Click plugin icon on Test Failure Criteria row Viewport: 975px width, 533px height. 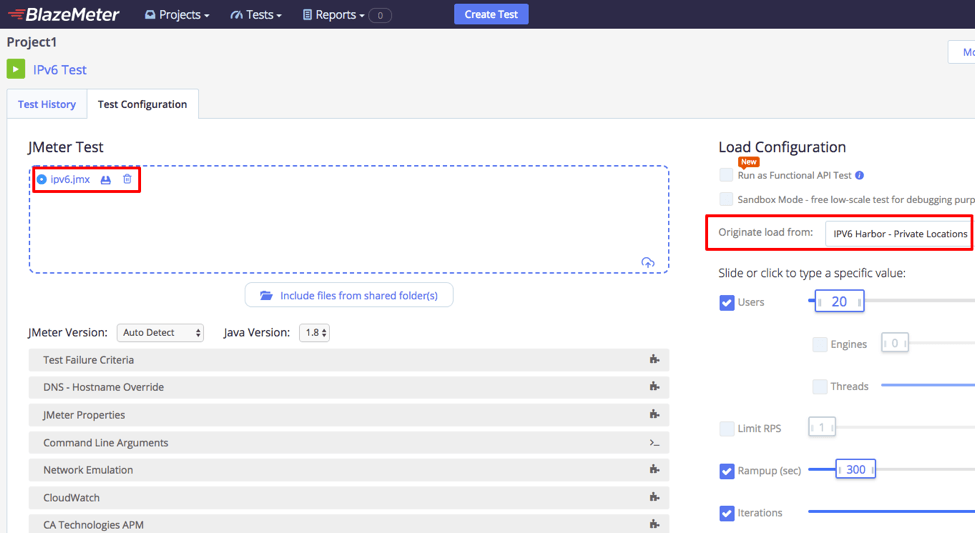[x=654, y=359]
